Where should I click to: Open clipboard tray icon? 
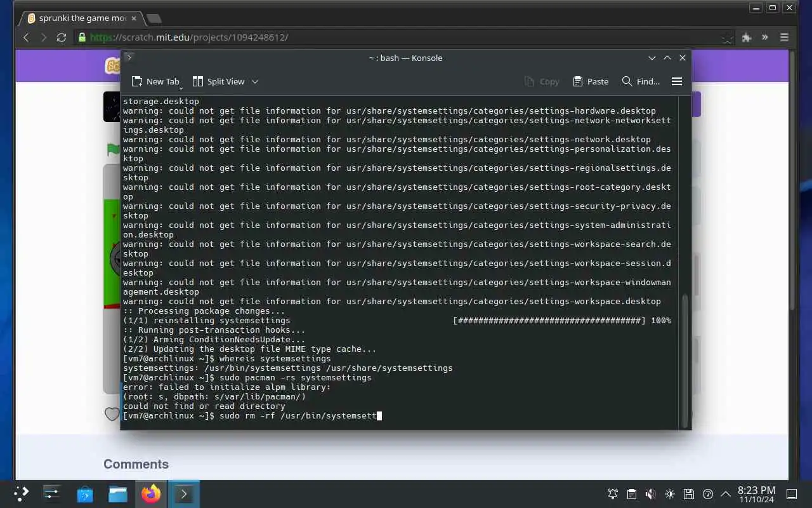coord(632,494)
